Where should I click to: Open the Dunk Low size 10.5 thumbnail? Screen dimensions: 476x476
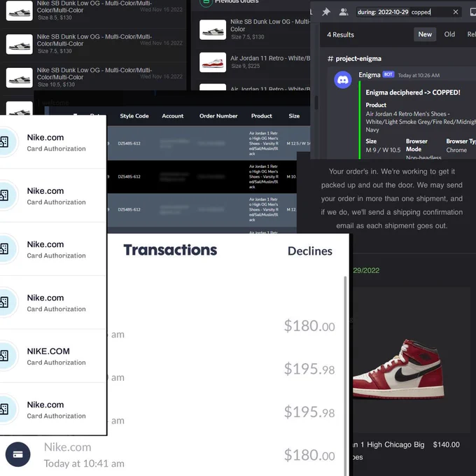[20, 78]
